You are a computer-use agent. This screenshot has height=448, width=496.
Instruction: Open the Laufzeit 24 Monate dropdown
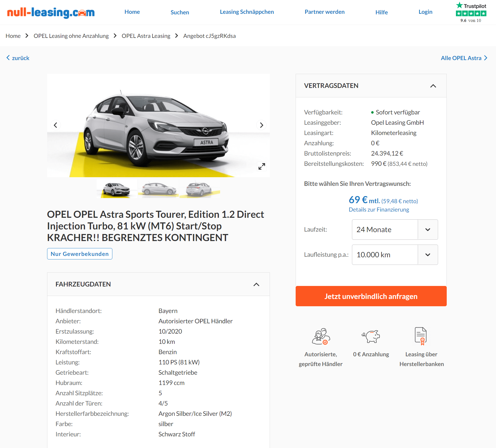tap(395, 229)
